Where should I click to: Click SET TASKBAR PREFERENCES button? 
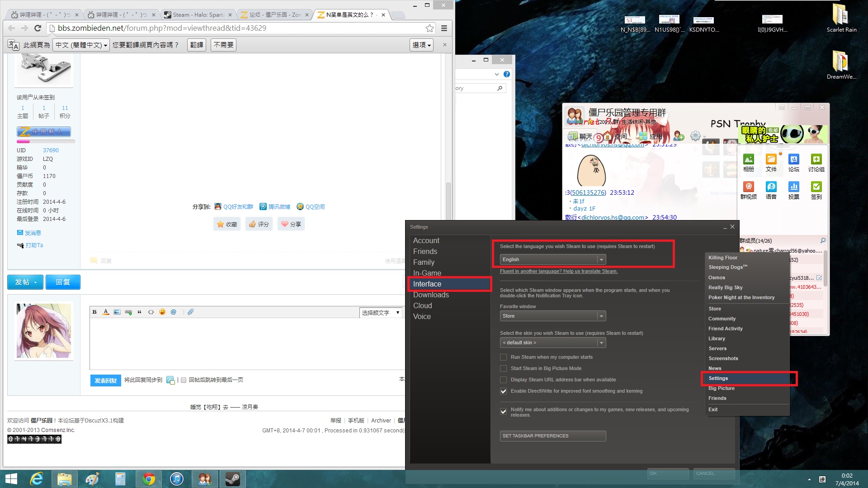coord(552,436)
